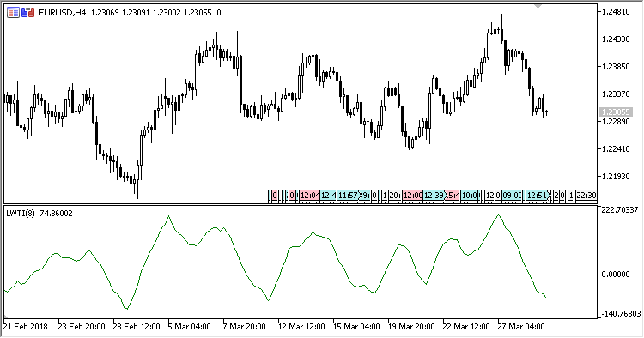Open the blue 12:51 calendar event marker
This screenshot has height=338, width=644.
pos(537,196)
